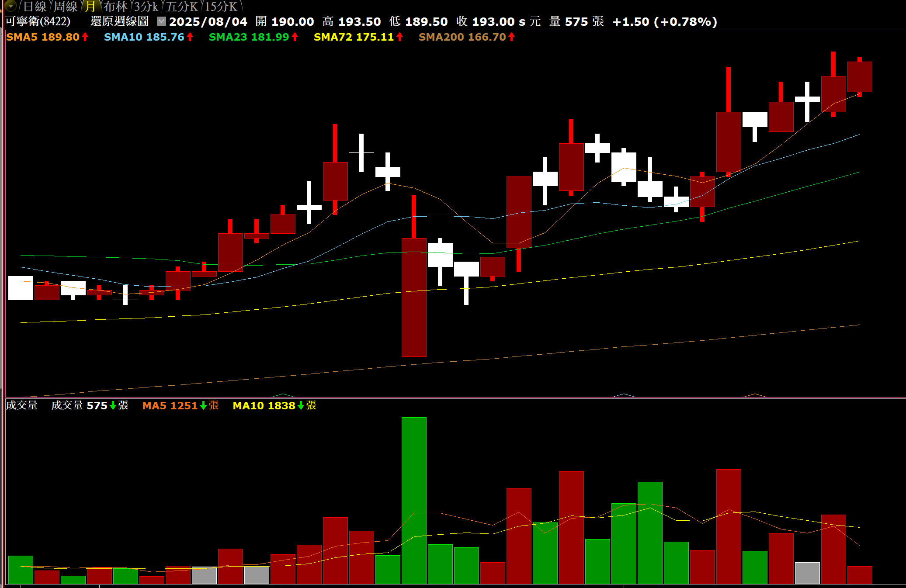Image resolution: width=906 pixels, height=588 pixels.
Task: Click the stock name 可寧衛(8422)
Action: [x=38, y=21]
